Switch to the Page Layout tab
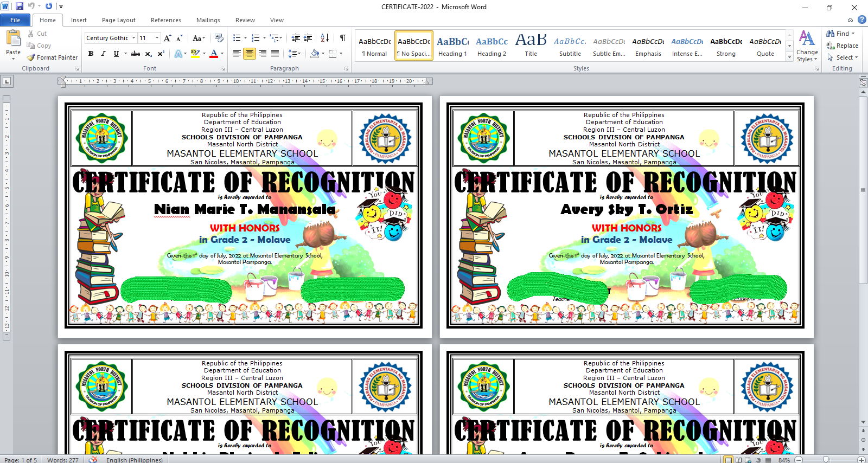868x463 pixels. point(119,20)
